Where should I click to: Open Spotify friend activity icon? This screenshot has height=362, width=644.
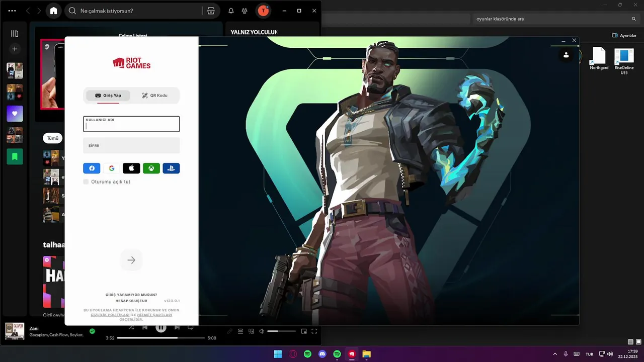coord(245,11)
